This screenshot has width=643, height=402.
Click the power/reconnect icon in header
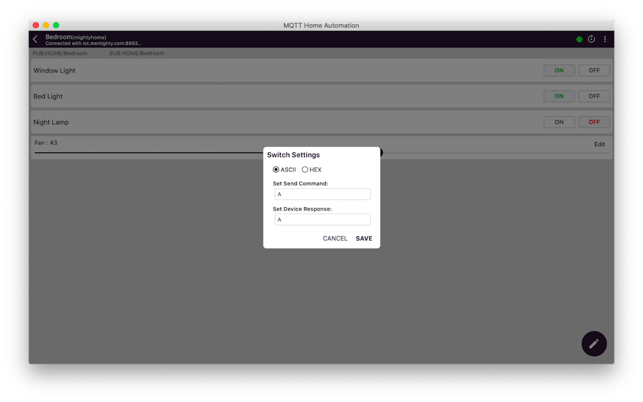pyautogui.click(x=591, y=40)
